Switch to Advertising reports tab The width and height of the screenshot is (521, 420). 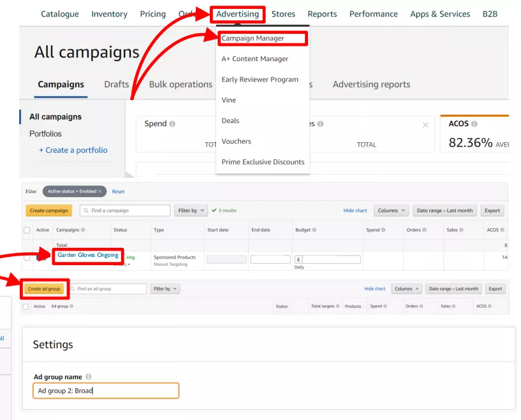coord(372,84)
